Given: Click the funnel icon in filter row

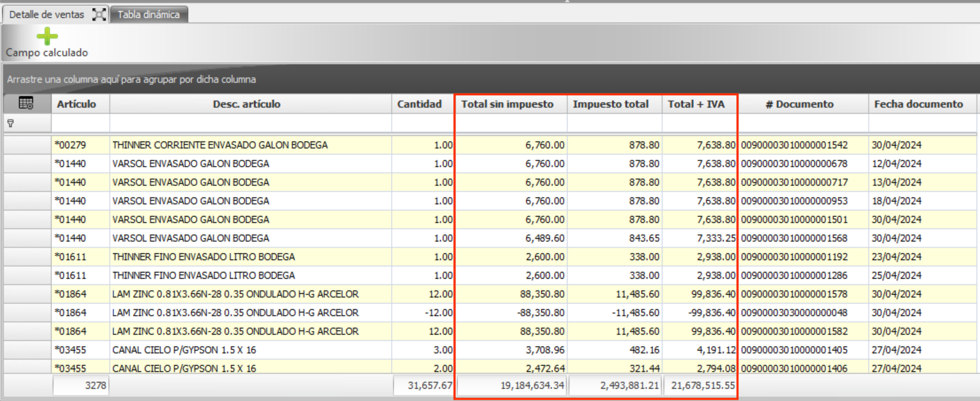Looking at the screenshot, I should point(11,124).
